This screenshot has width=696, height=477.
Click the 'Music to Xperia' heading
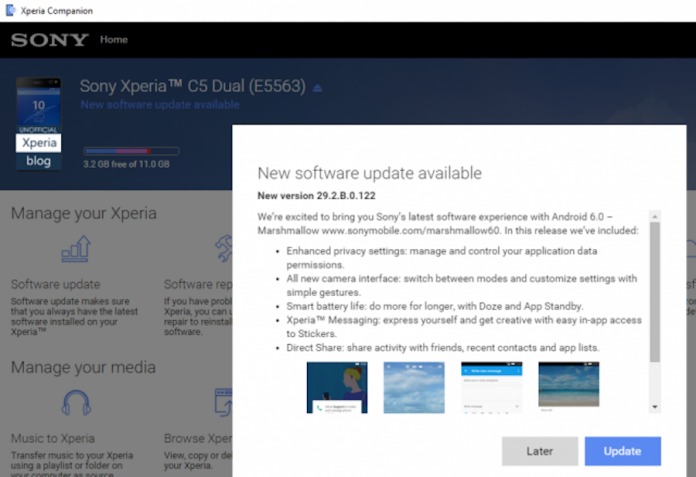point(53,438)
